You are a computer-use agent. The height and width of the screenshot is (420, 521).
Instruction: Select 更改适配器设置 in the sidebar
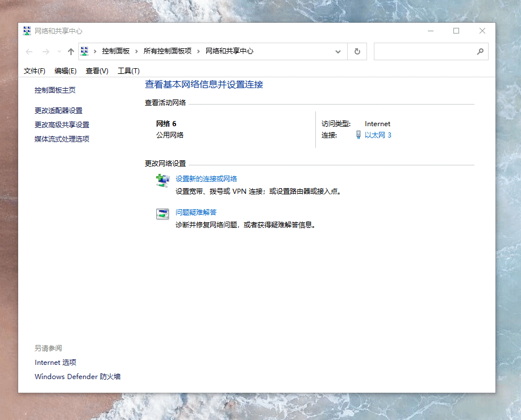57,110
